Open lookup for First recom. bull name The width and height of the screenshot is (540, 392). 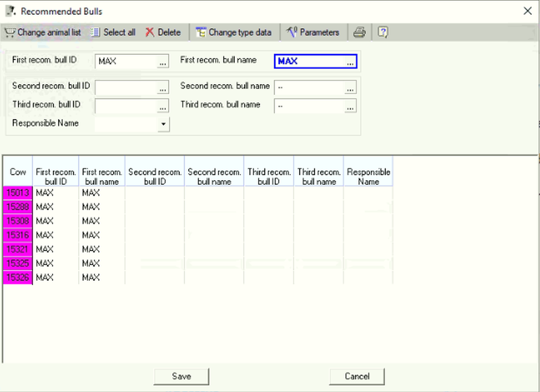(x=350, y=62)
